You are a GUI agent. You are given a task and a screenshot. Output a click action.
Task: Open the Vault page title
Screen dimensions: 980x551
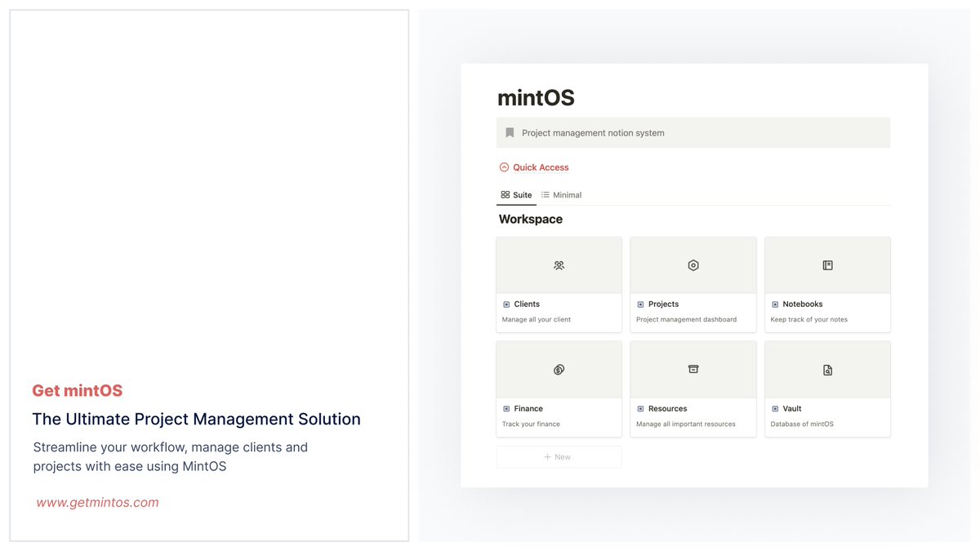coord(792,409)
